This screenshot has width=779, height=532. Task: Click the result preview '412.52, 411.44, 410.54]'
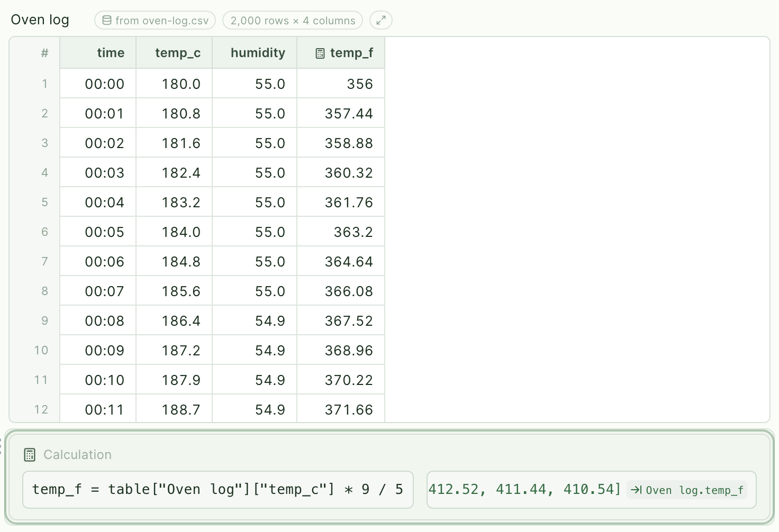[x=524, y=489]
